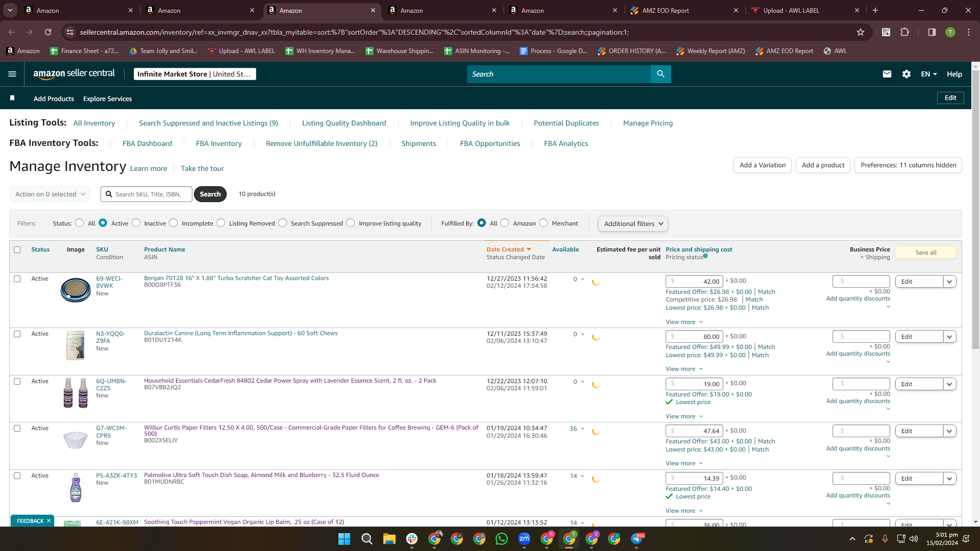Sort by the Date Created column header
Viewport: 980px width, 551px height.
509,249
